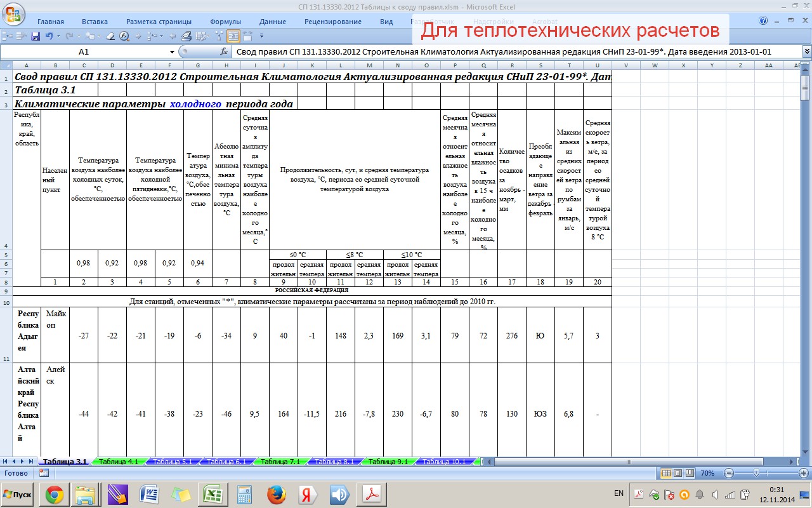Click the tray volume speaker icon
The image size is (812, 508).
point(715,494)
